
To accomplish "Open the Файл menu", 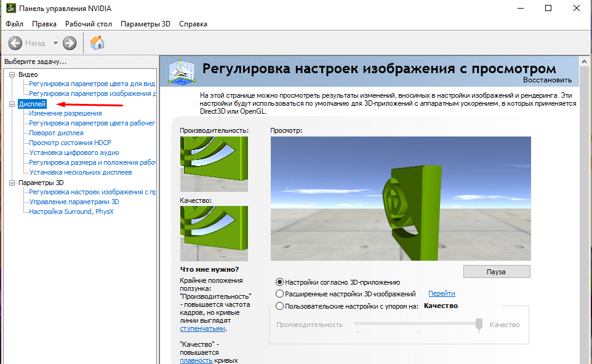I will point(14,24).
